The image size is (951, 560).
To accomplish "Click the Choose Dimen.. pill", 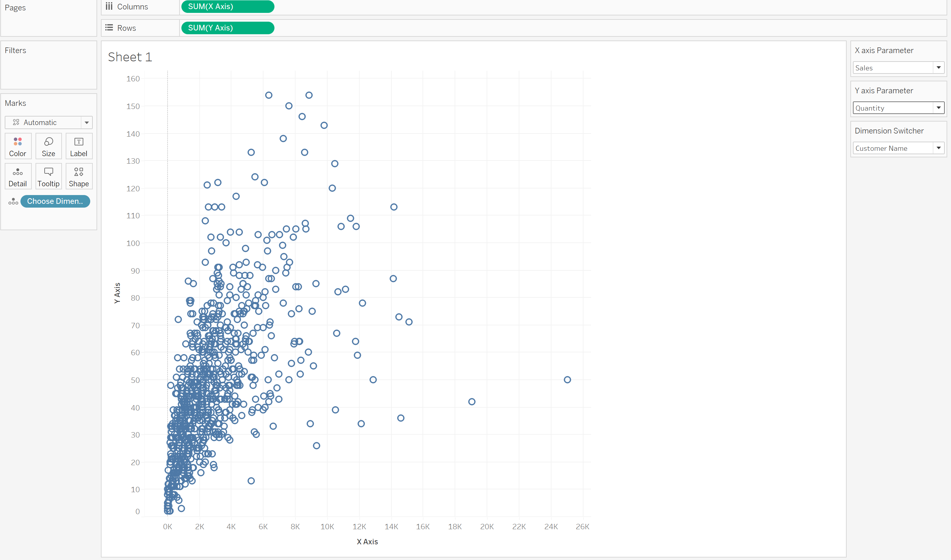I will pyautogui.click(x=55, y=202).
